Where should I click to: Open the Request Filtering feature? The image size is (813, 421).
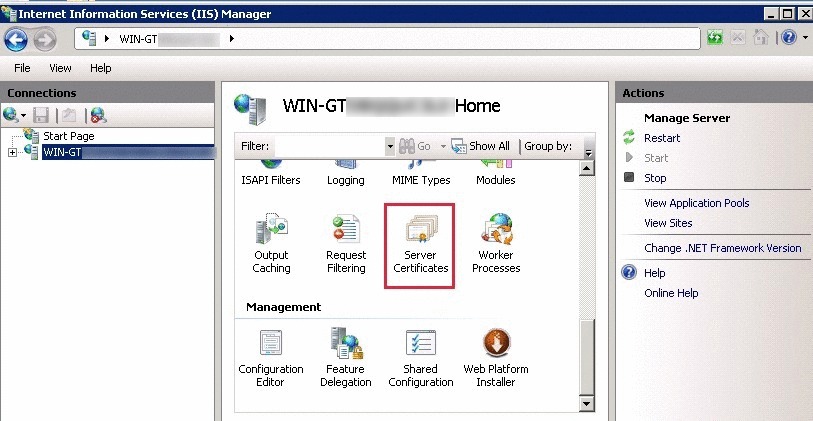pyautogui.click(x=346, y=244)
